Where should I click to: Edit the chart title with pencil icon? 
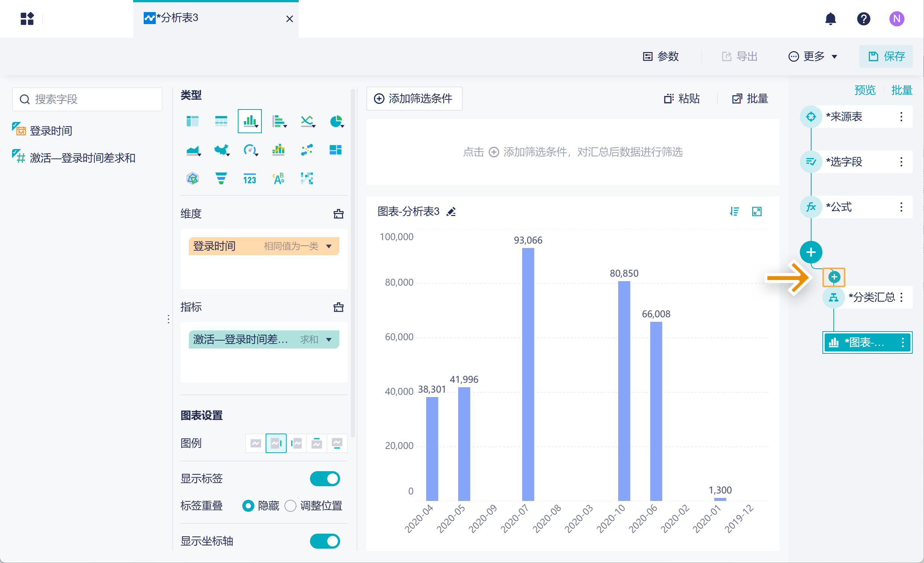[451, 212]
